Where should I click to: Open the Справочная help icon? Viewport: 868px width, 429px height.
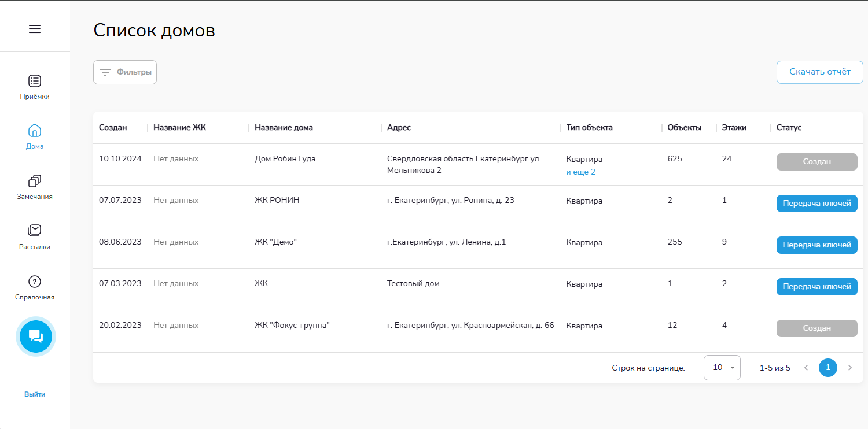point(35,282)
